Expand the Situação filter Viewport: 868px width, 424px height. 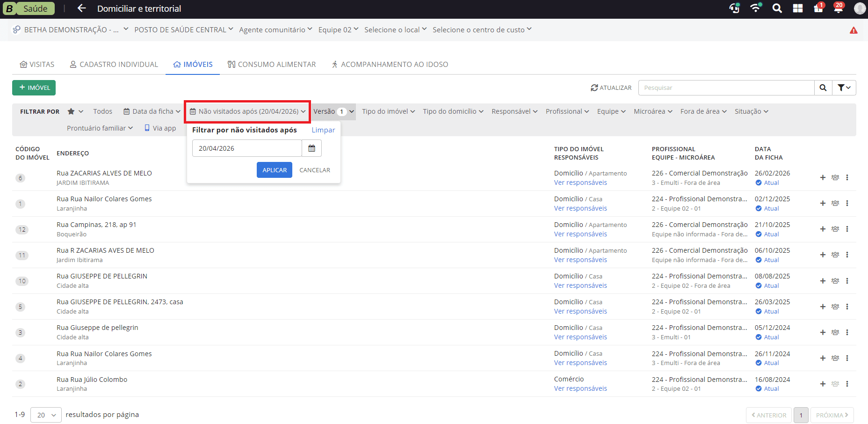pyautogui.click(x=751, y=111)
